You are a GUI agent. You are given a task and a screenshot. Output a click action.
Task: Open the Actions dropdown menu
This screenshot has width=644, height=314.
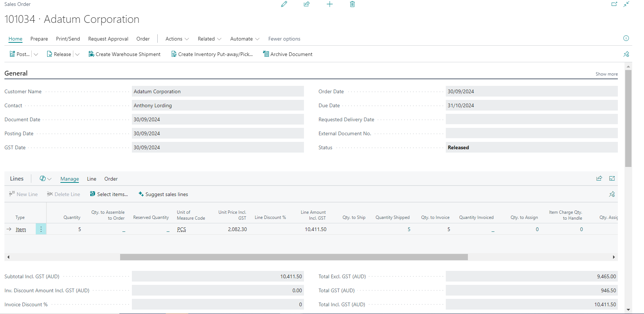coord(177,39)
